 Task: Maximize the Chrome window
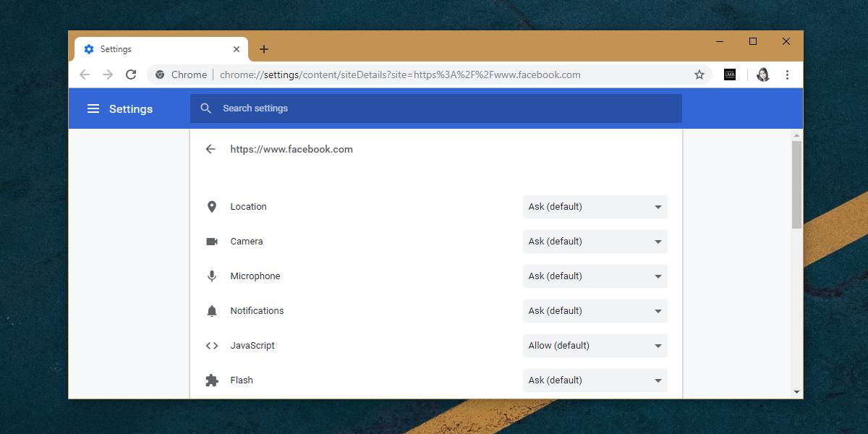pyautogui.click(x=753, y=41)
